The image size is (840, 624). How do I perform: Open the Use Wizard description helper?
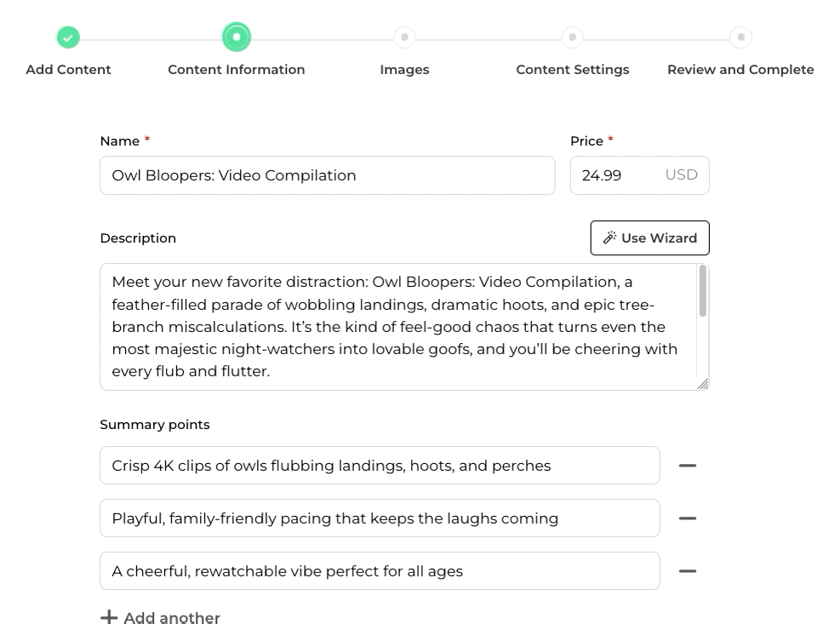pos(649,238)
